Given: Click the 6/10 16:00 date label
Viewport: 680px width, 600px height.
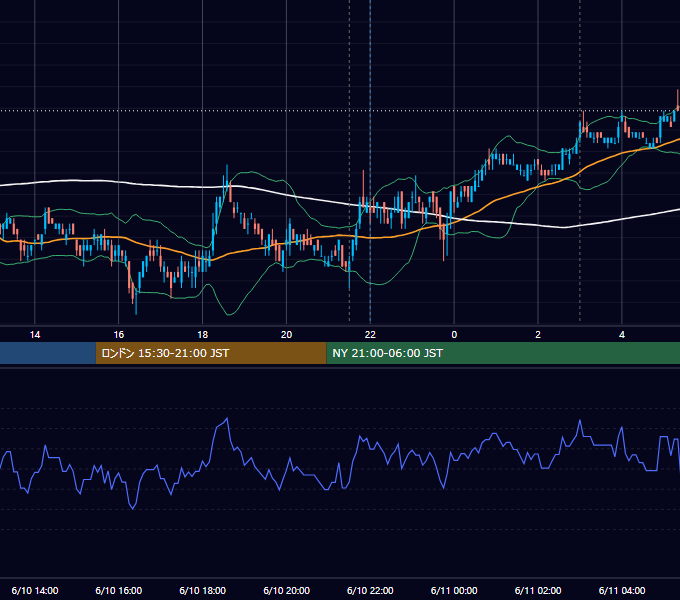Looking at the screenshot, I should (118, 590).
